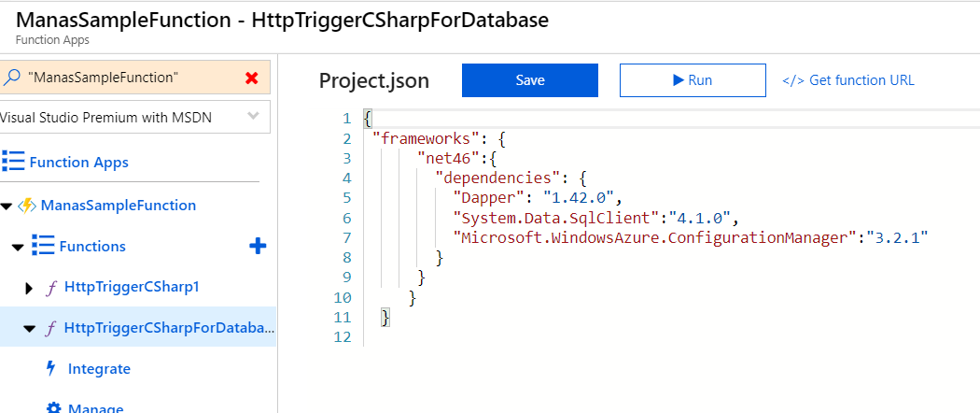
Task: Collapse the HttpTriggerCSharpForDatabase node arrow
Action: [x=29, y=329]
